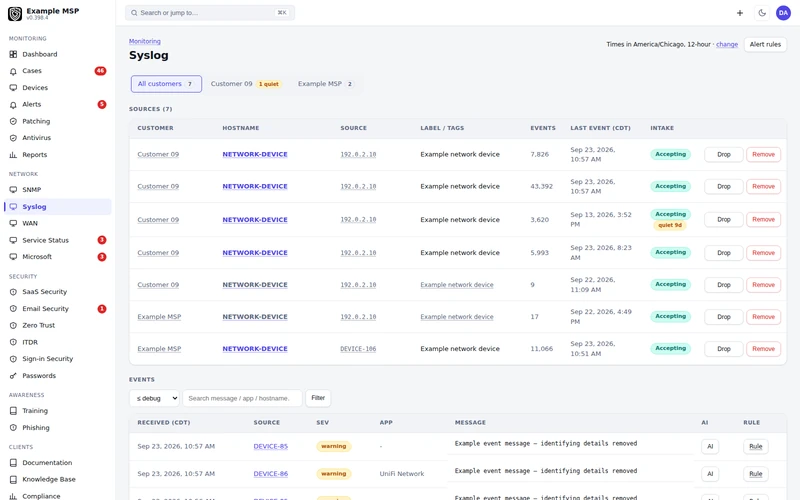
Task: Click the SNMP icon
Action: pos(13,189)
